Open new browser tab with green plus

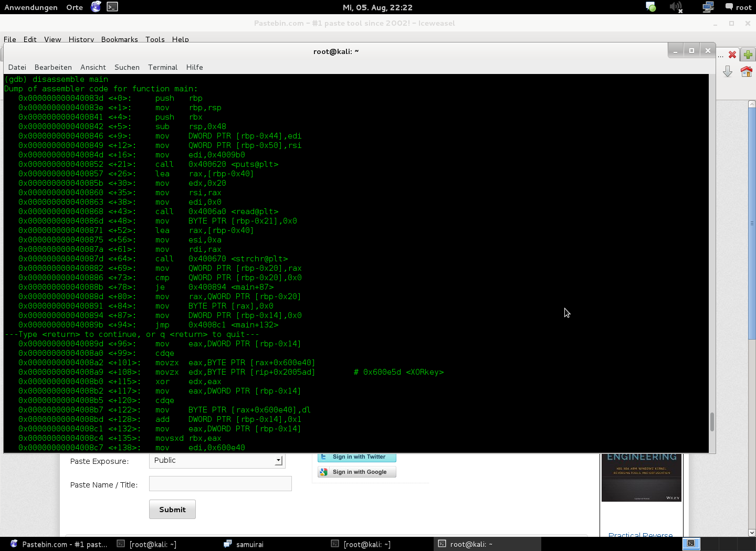[x=748, y=55]
